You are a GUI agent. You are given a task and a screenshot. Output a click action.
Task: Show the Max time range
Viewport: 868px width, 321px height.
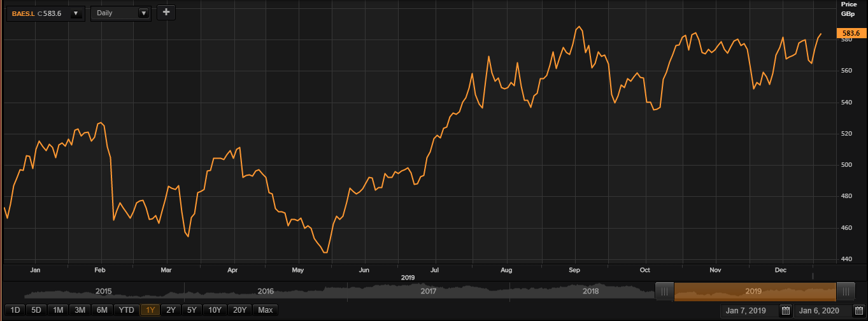coord(266,310)
